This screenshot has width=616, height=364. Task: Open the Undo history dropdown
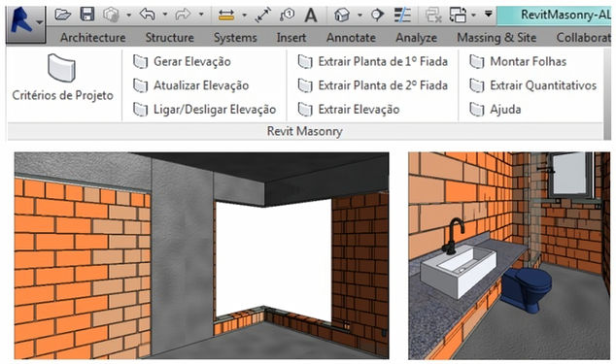coord(165,15)
